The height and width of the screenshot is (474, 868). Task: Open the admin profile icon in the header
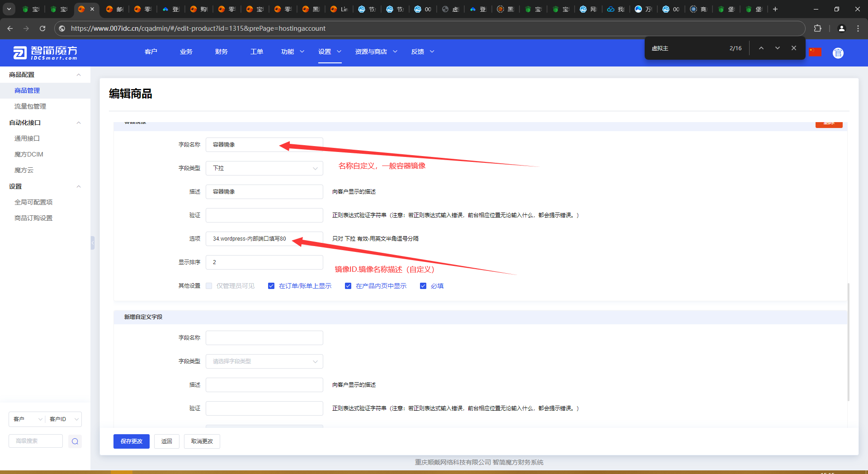click(x=838, y=53)
